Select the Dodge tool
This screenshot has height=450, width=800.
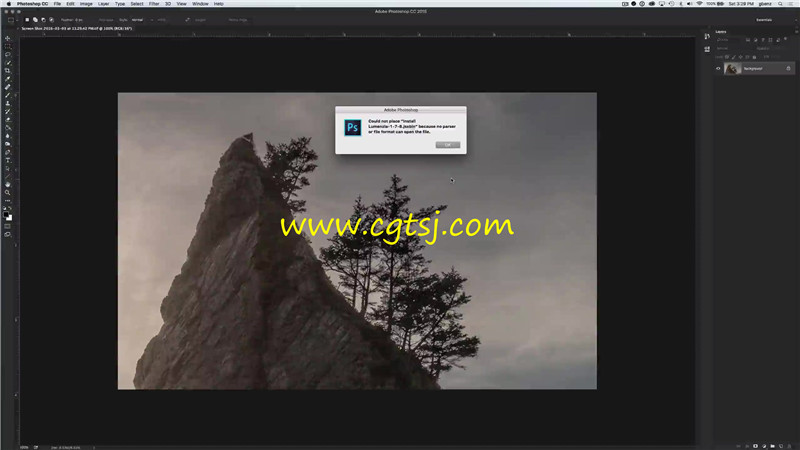pos(8,143)
